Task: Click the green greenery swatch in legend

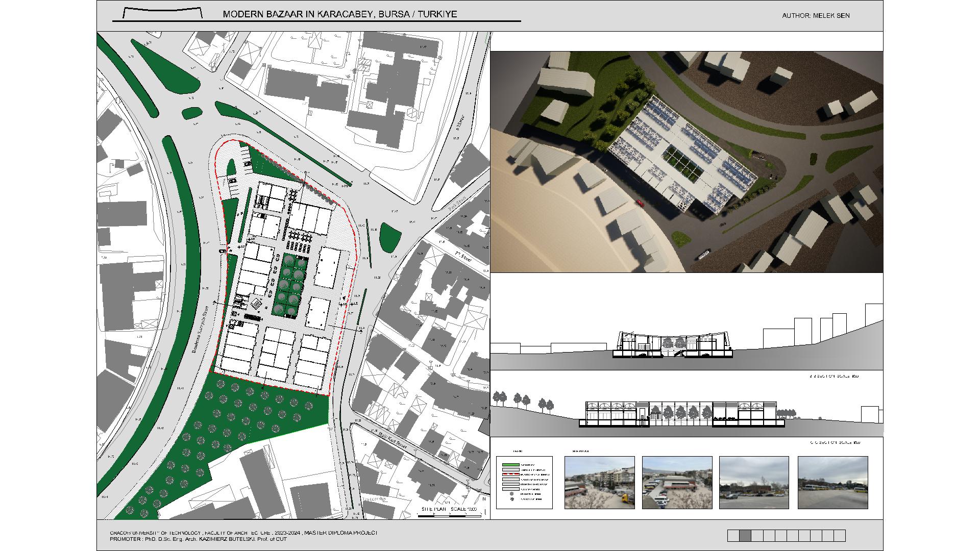Action: coord(511,465)
